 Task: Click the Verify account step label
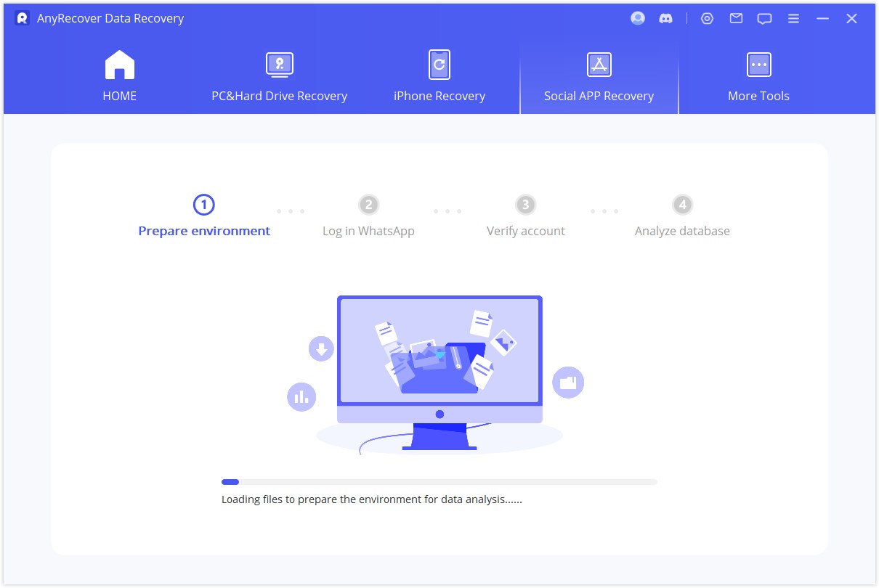tap(525, 231)
